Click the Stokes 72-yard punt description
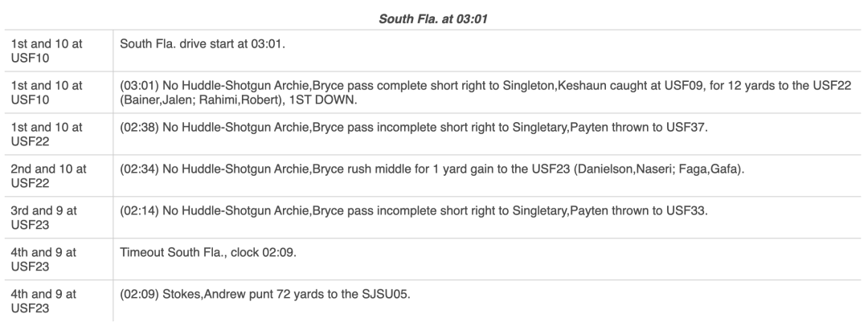This screenshot has width=868, height=326. coord(266,294)
